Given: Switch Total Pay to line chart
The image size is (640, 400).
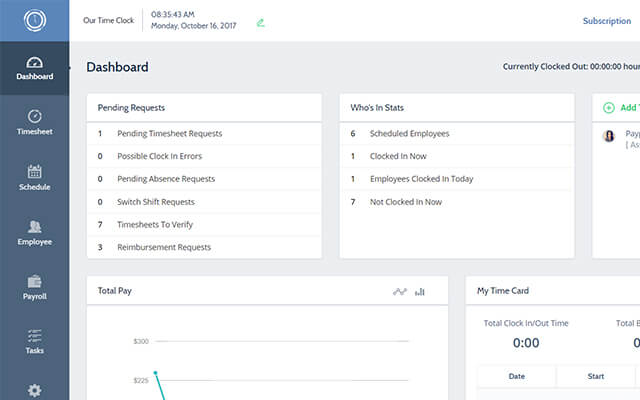Looking at the screenshot, I should [400, 292].
